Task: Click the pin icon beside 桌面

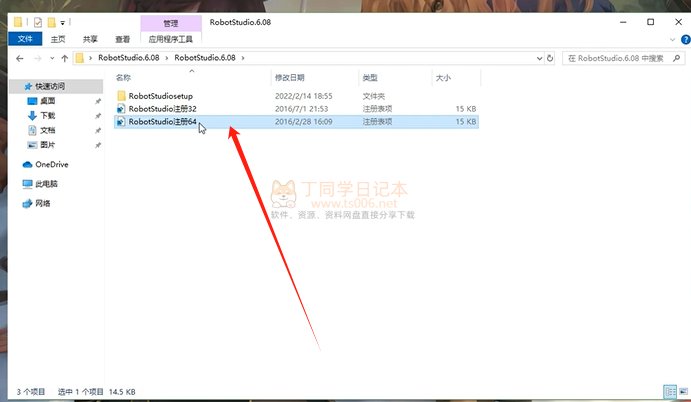Action: (x=97, y=101)
